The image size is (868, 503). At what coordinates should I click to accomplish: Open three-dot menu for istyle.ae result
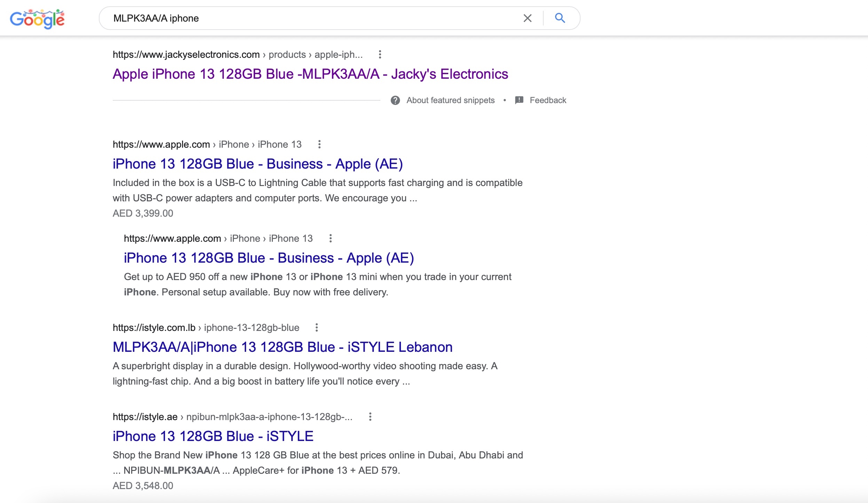(370, 417)
